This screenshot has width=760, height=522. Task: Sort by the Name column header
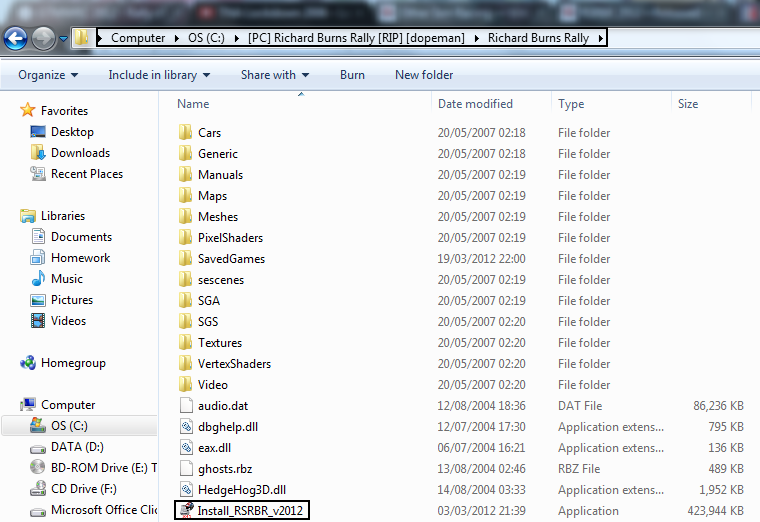(x=193, y=104)
